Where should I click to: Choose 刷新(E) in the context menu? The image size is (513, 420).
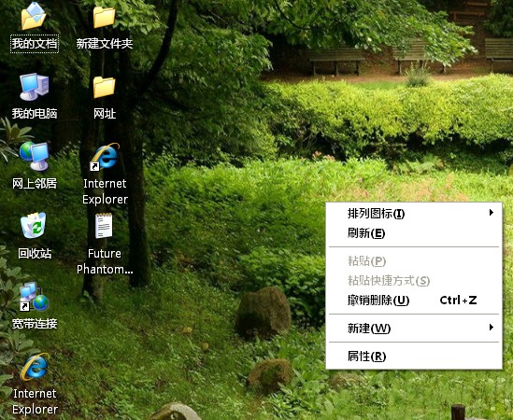(414, 233)
